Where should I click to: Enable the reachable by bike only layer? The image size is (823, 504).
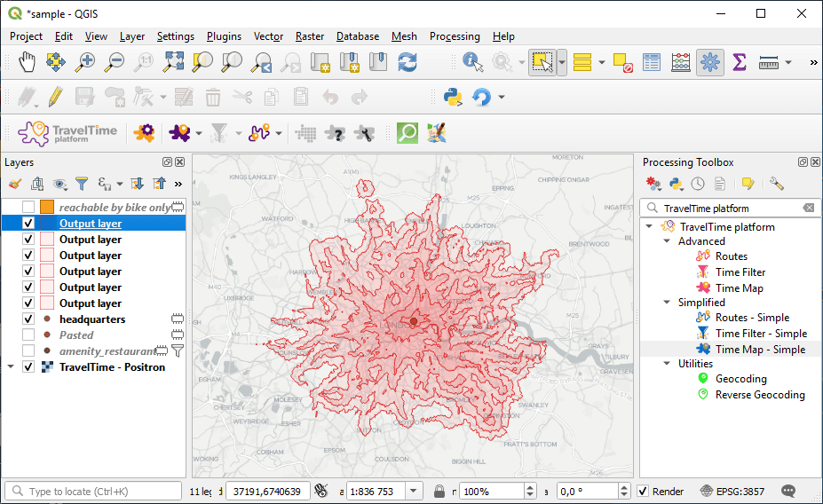28,208
